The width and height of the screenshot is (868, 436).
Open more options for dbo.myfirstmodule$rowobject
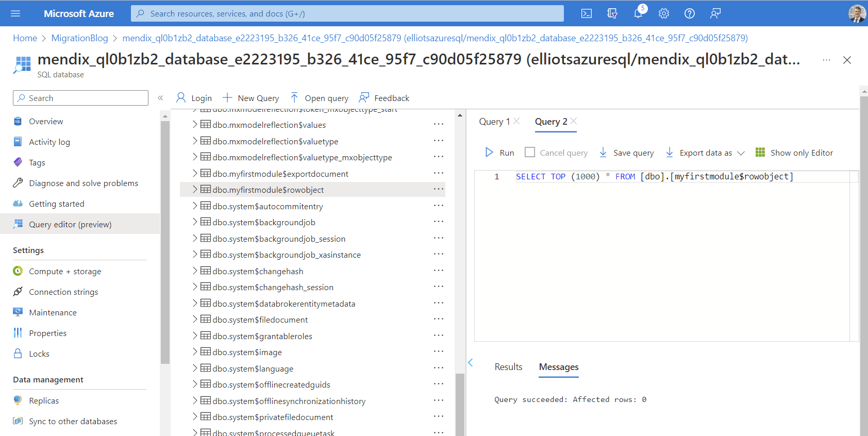click(439, 189)
